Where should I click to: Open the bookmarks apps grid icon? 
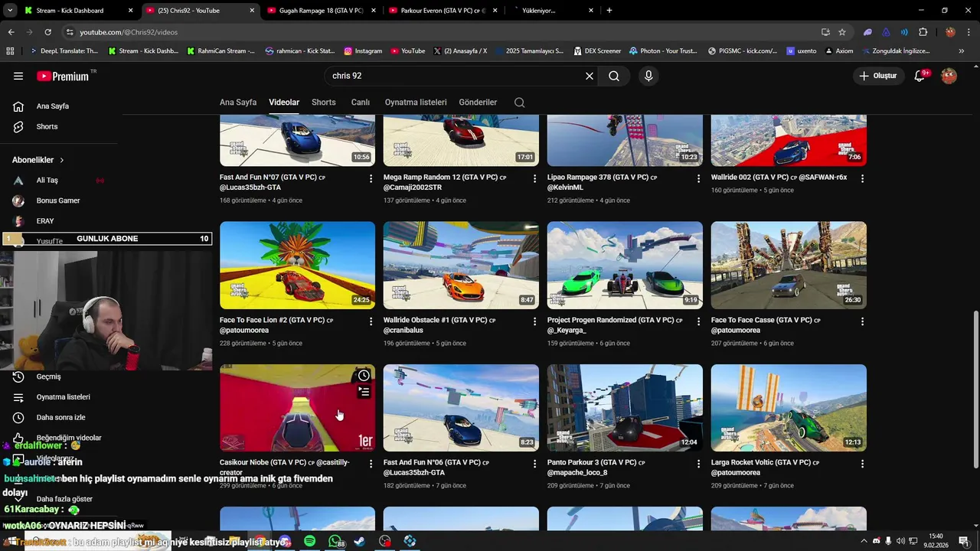point(10,51)
